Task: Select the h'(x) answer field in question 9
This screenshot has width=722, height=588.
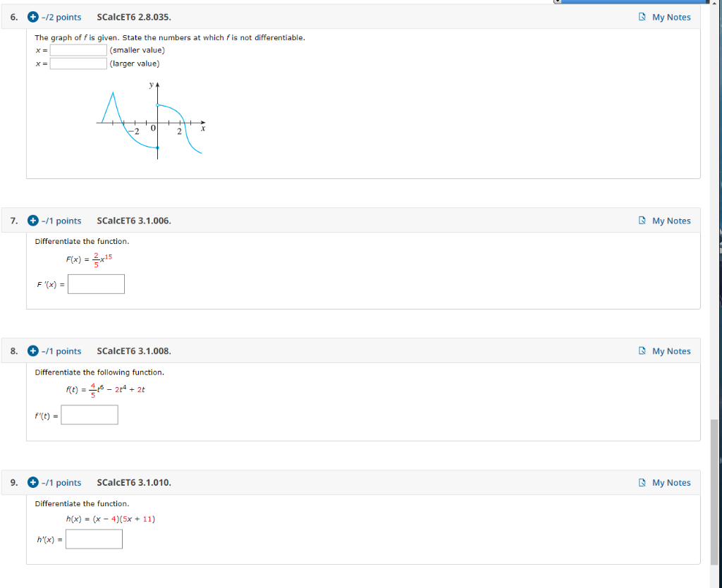Action: tap(94, 539)
